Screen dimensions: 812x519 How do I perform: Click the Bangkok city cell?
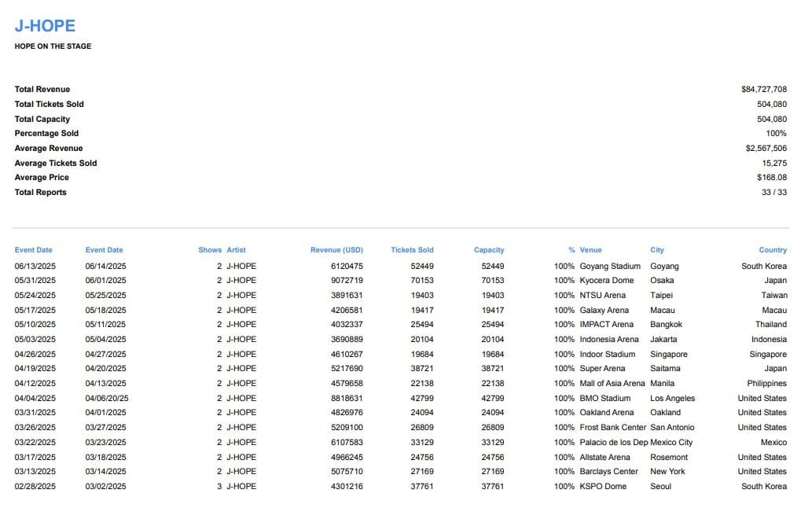(x=667, y=324)
